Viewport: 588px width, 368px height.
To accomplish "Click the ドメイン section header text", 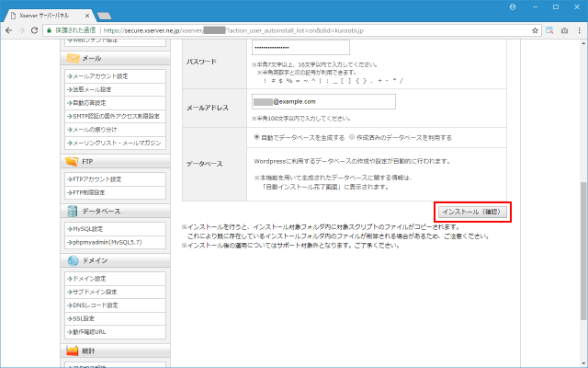I will tap(96, 260).
